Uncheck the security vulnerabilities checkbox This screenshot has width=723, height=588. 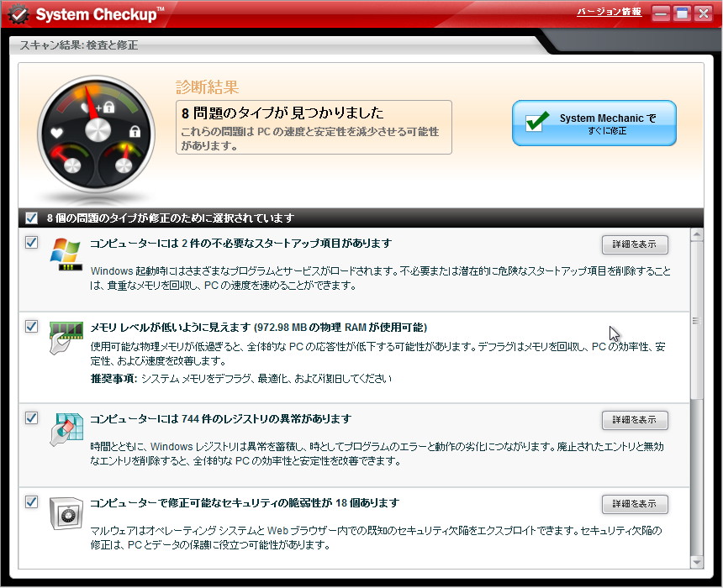pyautogui.click(x=31, y=502)
